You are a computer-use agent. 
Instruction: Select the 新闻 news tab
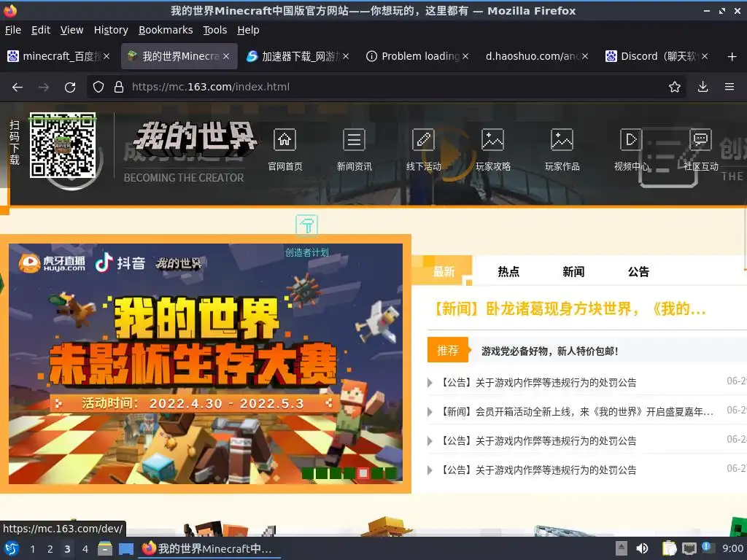(x=573, y=271)
